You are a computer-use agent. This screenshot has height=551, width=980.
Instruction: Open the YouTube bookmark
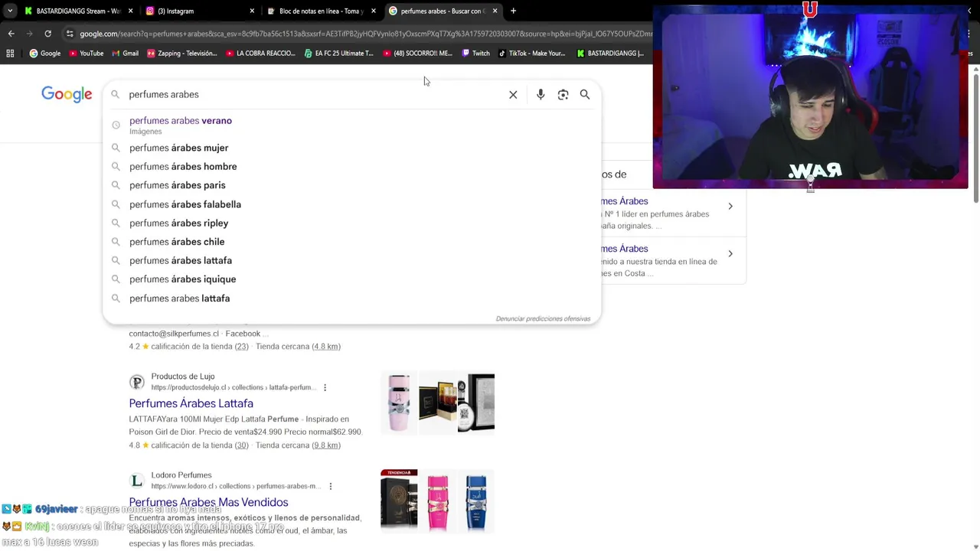point(86,54)
